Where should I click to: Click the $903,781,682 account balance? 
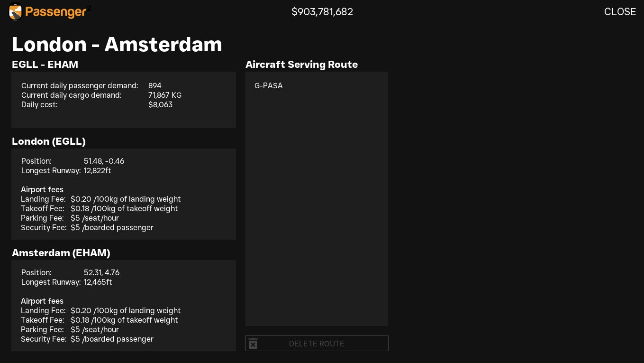[x=322, y=12]
